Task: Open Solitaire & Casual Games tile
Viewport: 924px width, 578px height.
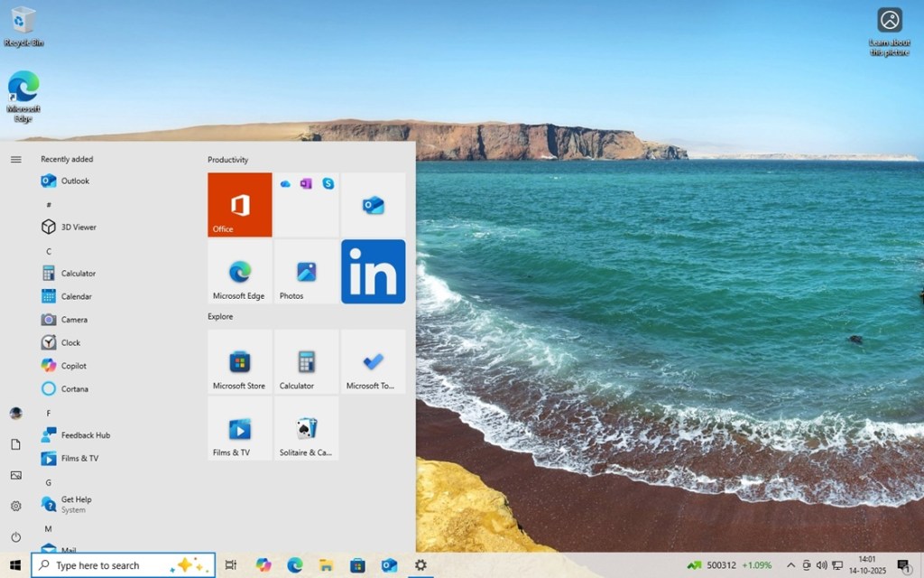Action: click(x=306, y=429)
